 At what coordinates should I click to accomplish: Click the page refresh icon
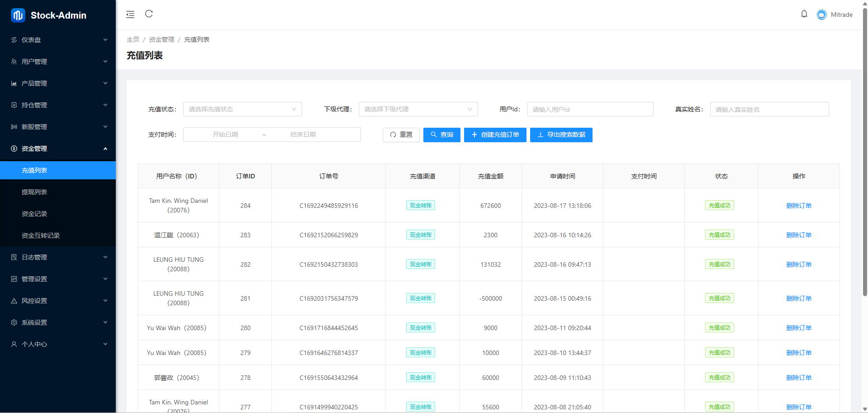point(149,14)
